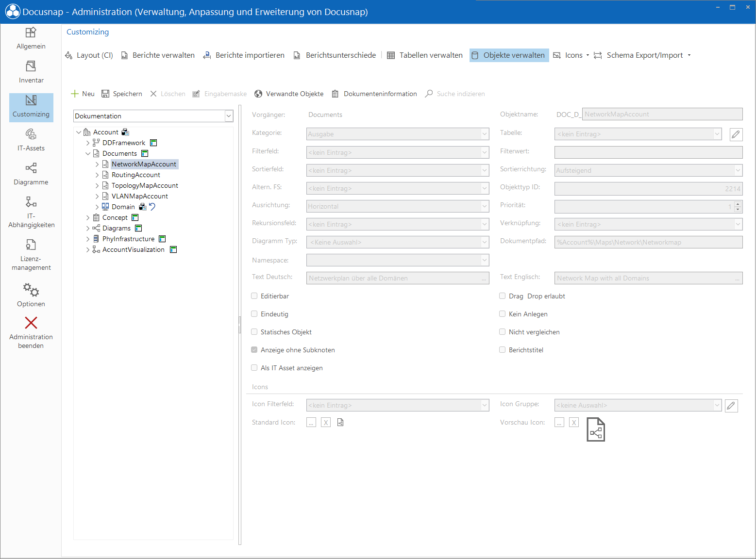
Task: Open the Lizenzmanagement sidebar section
Action: tap(31, 255)
